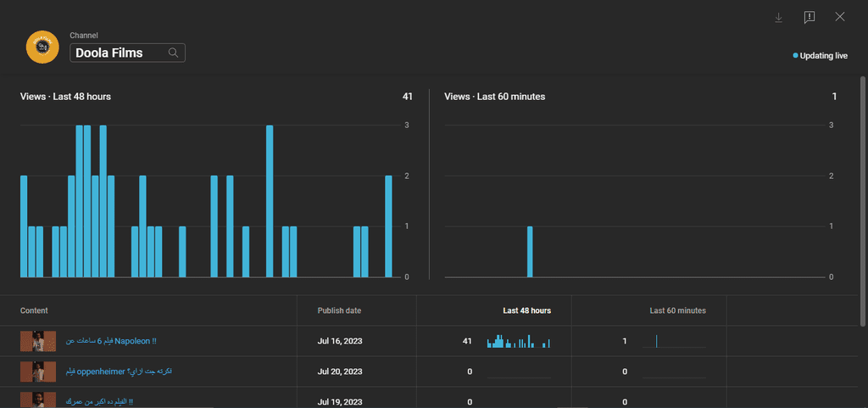Image resolution: width=868 pixels, height=408 pixels.
Task: Open the oppenheimer video link
Action: pyautogui.click(x=119, y=371)
